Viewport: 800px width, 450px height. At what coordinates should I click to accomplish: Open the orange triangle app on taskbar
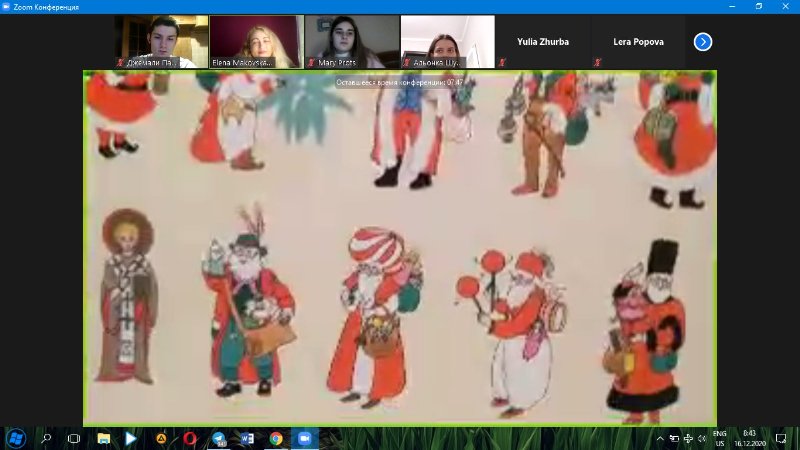click(x=161, y=438)
